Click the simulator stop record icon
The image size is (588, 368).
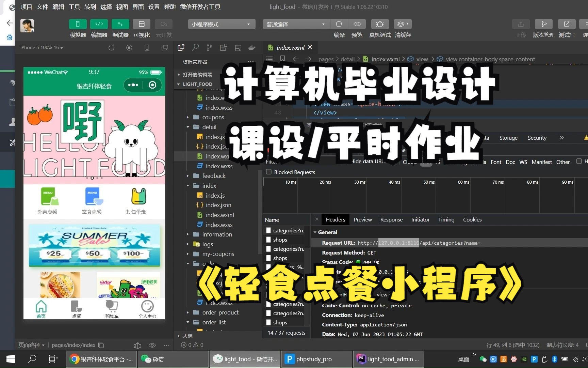pos(129,48)
